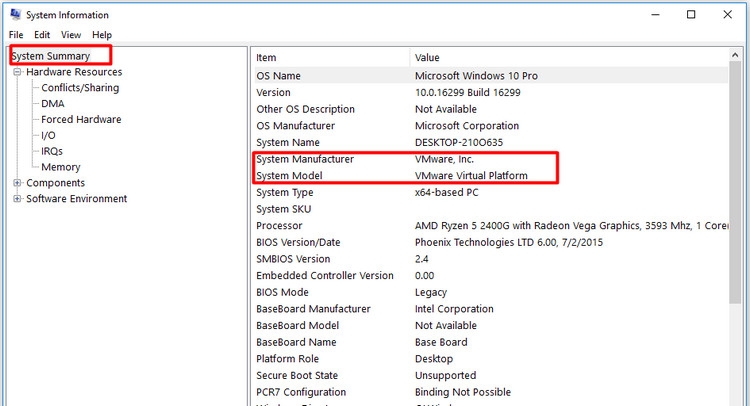Select the Memory tree item
Image resolution: width=750 pixels, height=406 pixels.
61,167
